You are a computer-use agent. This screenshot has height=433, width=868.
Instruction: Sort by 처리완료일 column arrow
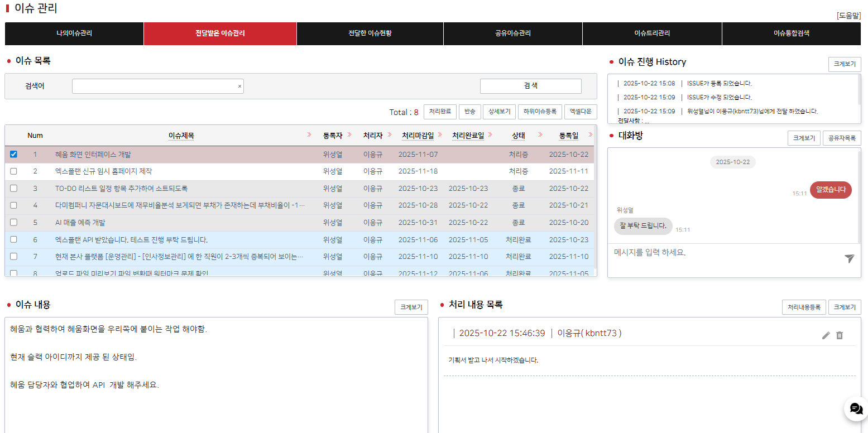490,135
